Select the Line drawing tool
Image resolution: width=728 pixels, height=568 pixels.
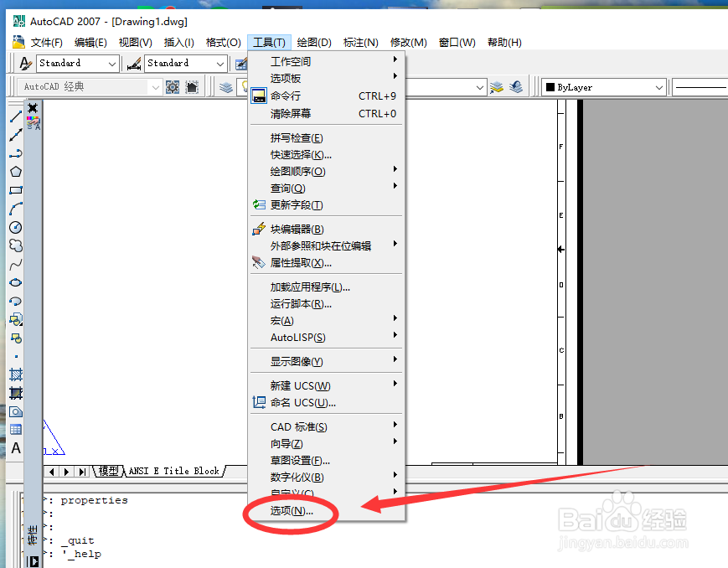point(16,117)
